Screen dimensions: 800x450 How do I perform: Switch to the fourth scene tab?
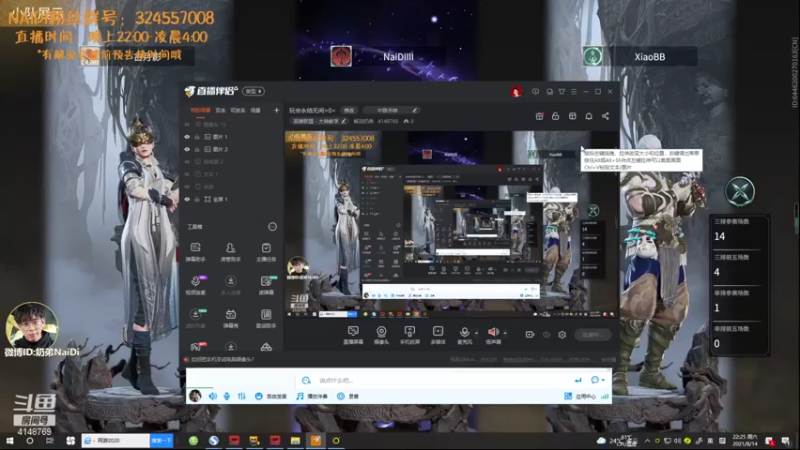tap(256, 110)
